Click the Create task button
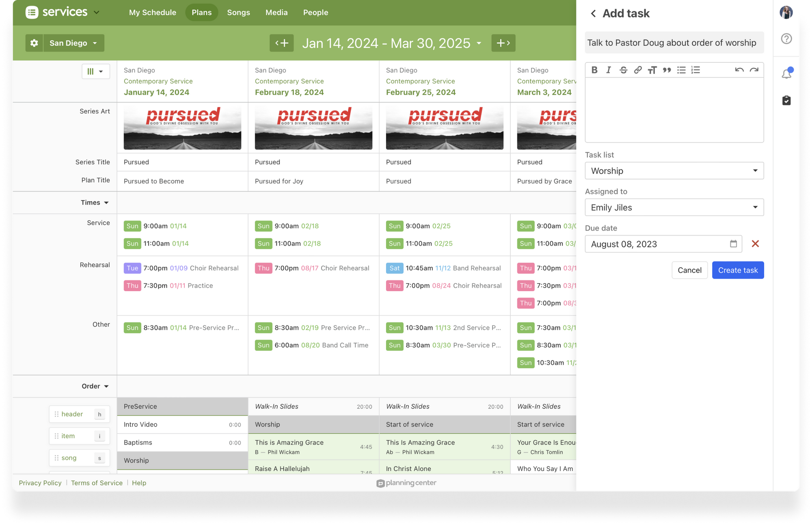The image size is (812, 526). pos(738,270)
